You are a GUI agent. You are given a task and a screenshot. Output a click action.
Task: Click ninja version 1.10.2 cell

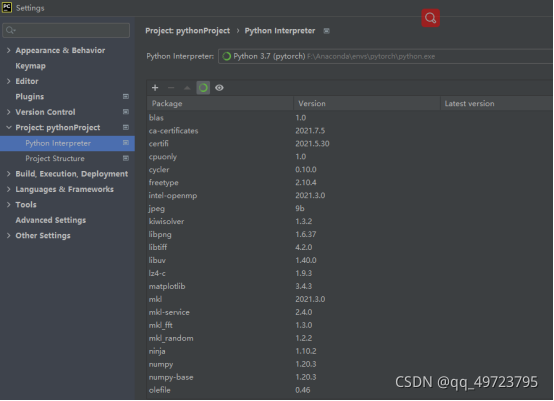(x=306, y=351)
